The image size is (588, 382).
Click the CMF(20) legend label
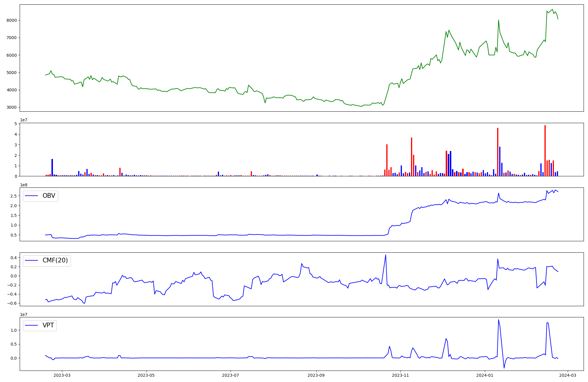(55, 260)
